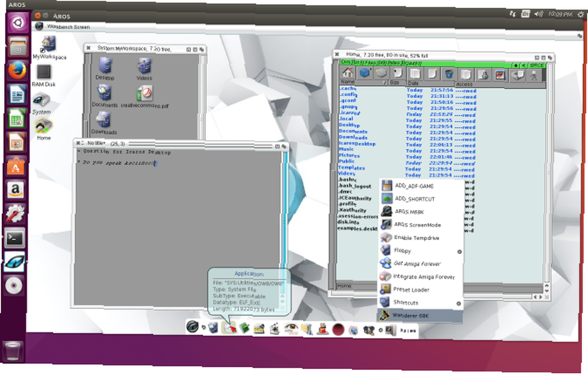Screen dimensions: 588x375
Task: Select the Templates folder in Home list
Action: tap(352, 167)
